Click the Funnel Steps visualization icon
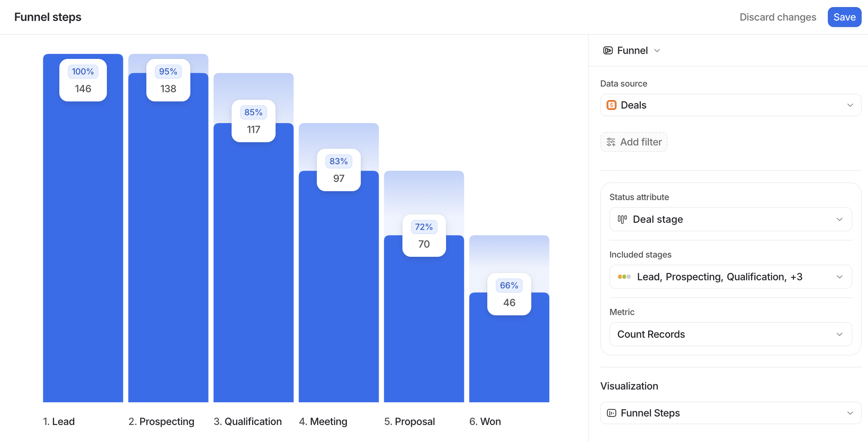 pos(611,413)
